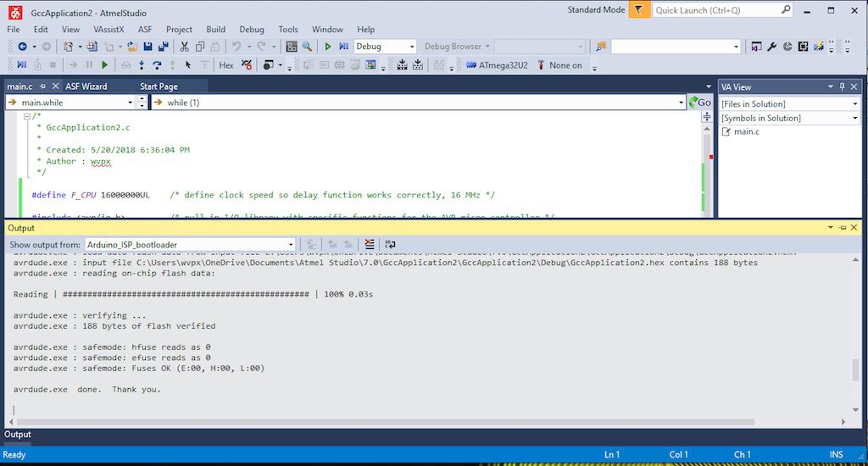Open the Debug Browser dropdown
868x466 pixels.
(x=457, y=47)
